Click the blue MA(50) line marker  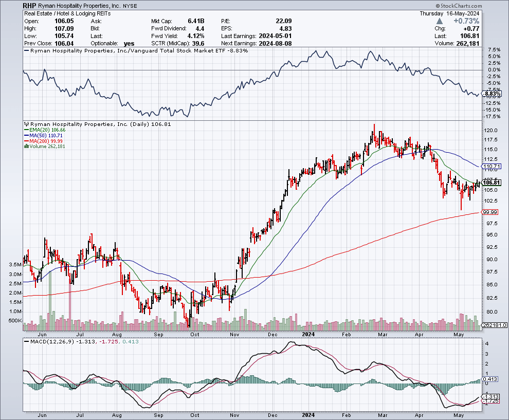27,135
